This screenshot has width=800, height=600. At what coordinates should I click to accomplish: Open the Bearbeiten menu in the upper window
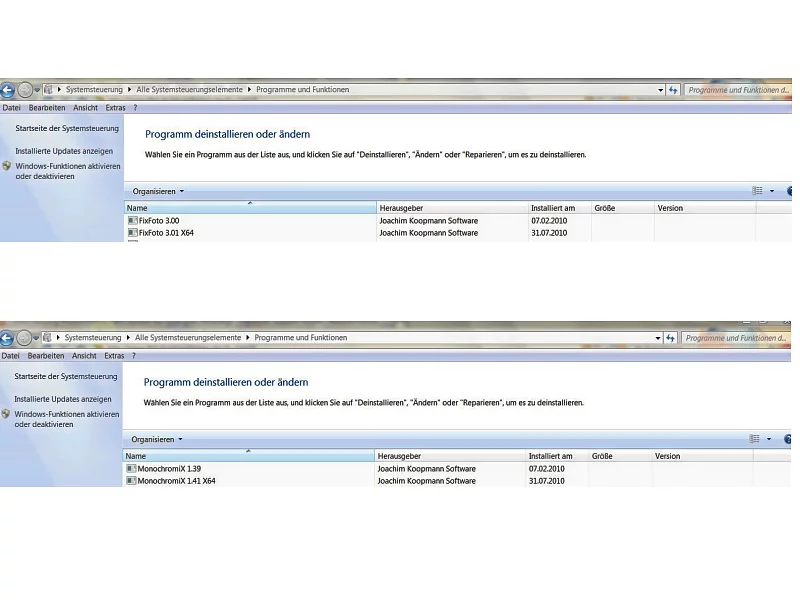point(47,108)
